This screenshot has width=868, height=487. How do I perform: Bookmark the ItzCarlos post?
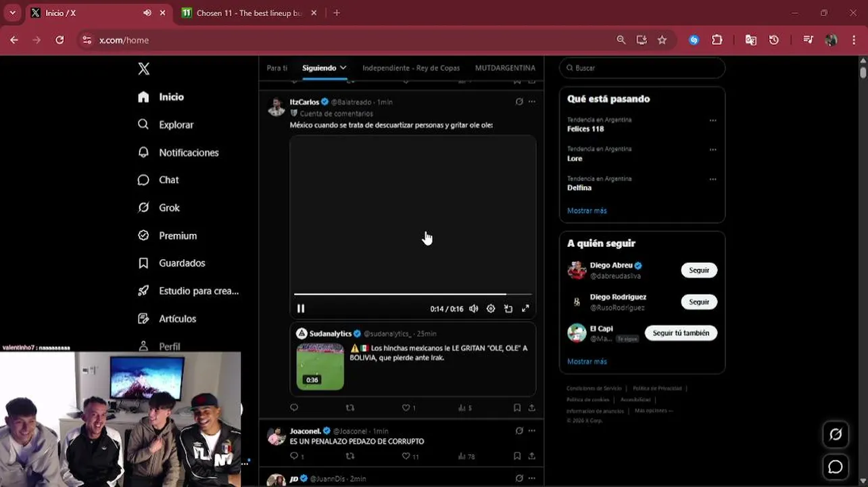[x=517, y=408]
